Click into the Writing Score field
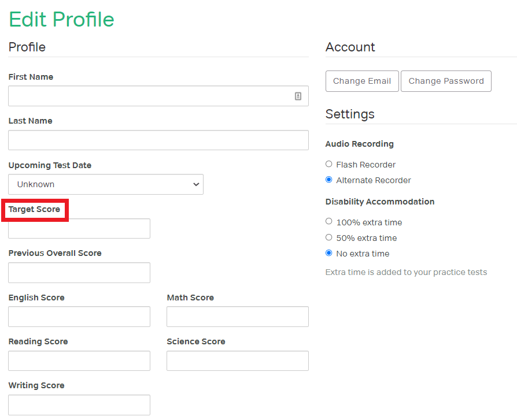517x420 pixels. click(79, 404)
